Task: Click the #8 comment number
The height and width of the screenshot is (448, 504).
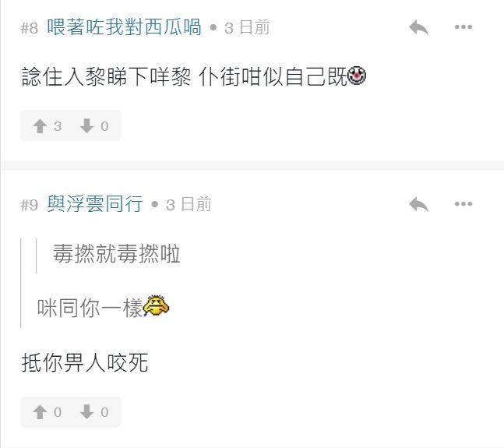Action: coord(29,28)
